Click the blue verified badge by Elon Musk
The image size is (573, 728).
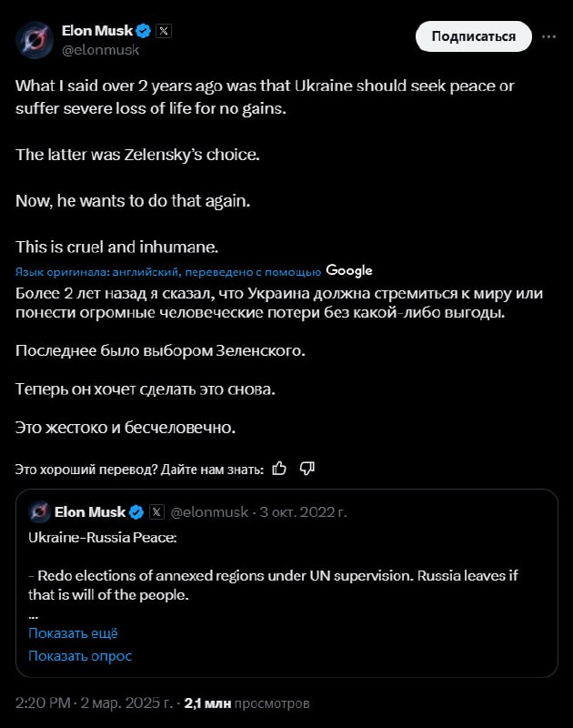(x=143, y=30)
